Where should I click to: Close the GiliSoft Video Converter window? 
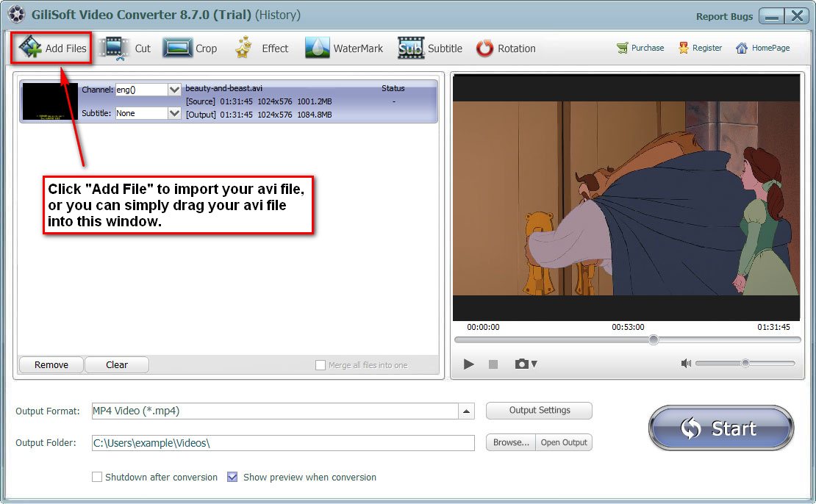coord(797,16)
